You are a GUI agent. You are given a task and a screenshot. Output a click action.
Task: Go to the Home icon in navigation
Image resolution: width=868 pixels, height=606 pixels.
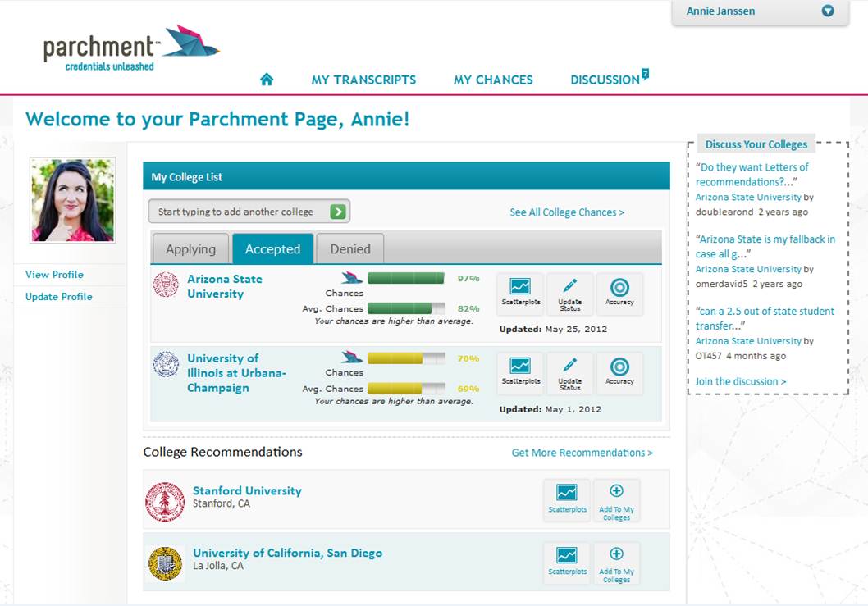pyautogui.click(x=267, y=80)
